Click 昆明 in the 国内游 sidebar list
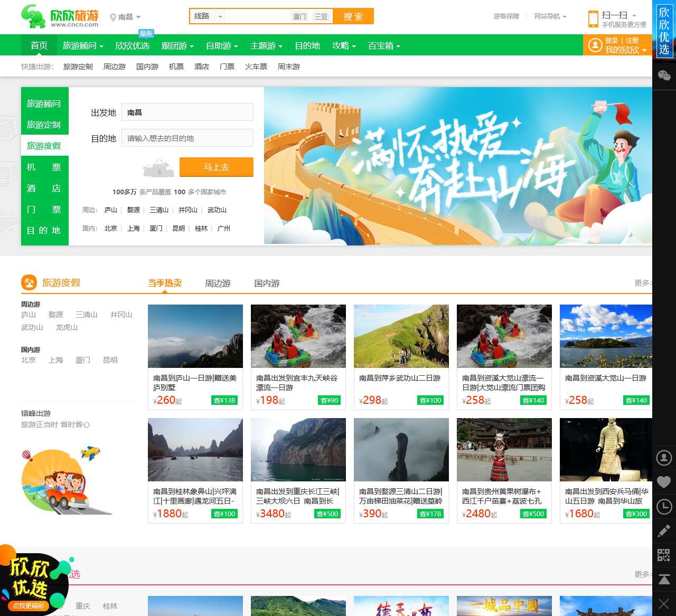This screenshot has width=676, height=616. coord(110,360)
